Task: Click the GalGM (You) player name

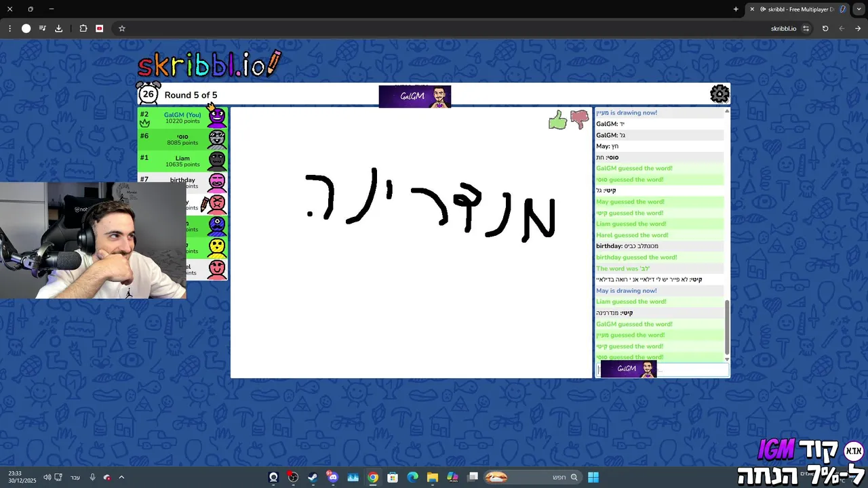Action: [182, 115]
